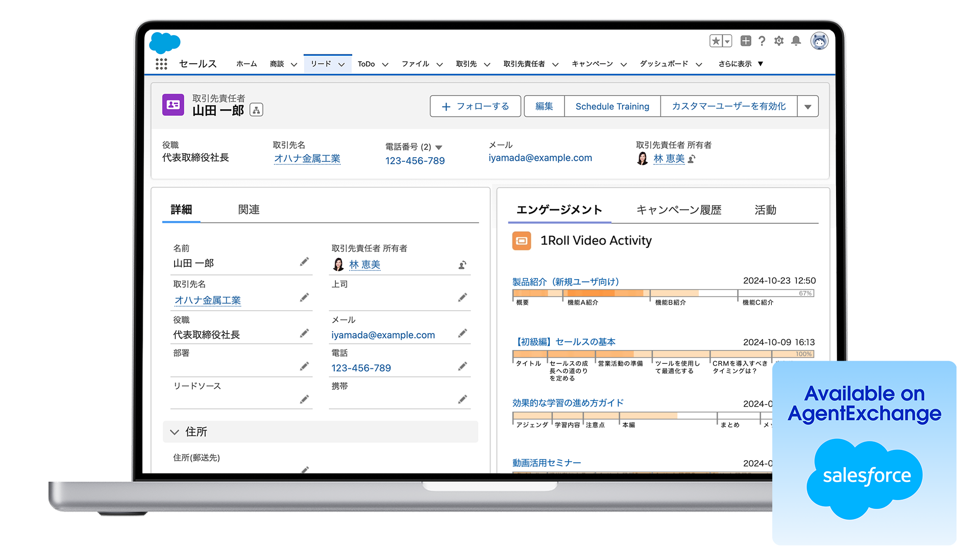Open the help question mark icon
This screenshot has width=980, height=551.
coord(762,41)
